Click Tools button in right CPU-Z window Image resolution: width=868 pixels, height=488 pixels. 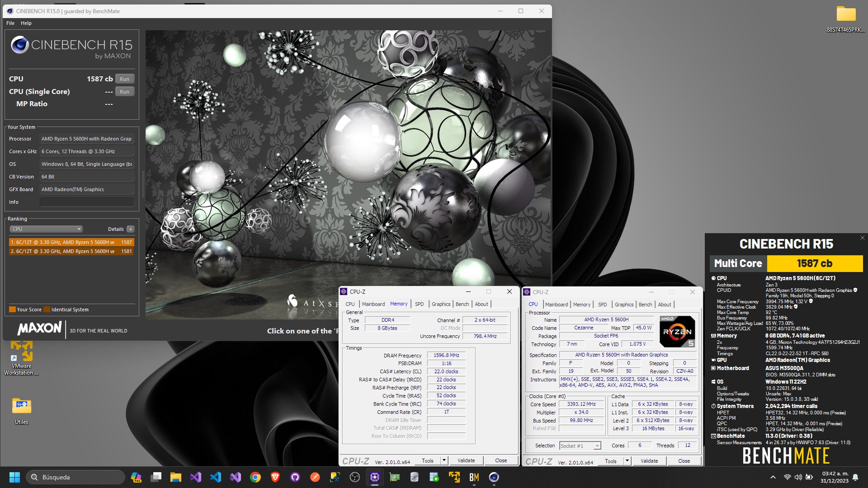pos(611,461)
